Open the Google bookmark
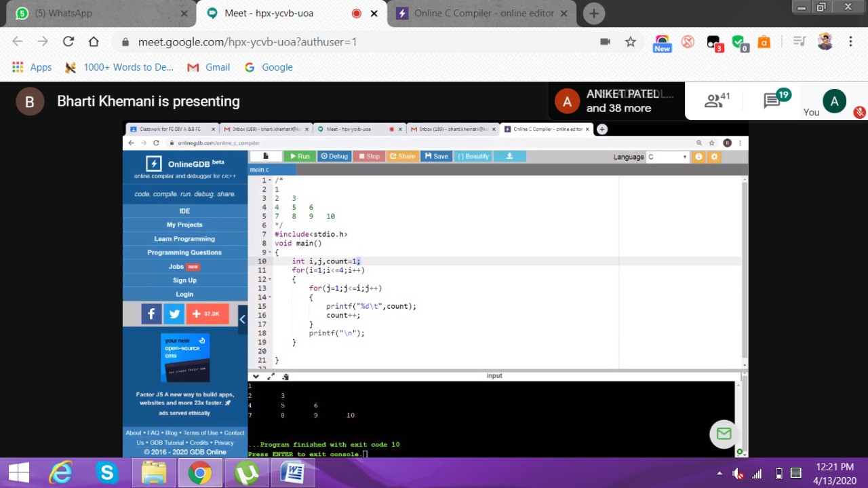The image size is (868, 488). (269, 67)
